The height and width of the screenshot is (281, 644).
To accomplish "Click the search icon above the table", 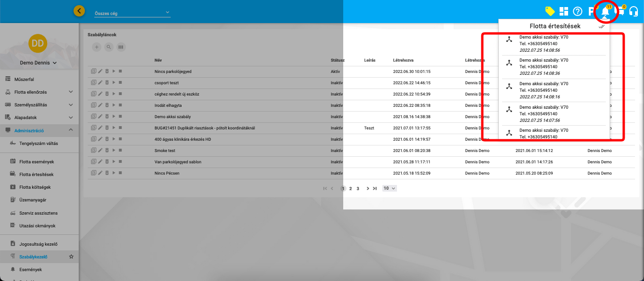I will (x=109, y=47).
